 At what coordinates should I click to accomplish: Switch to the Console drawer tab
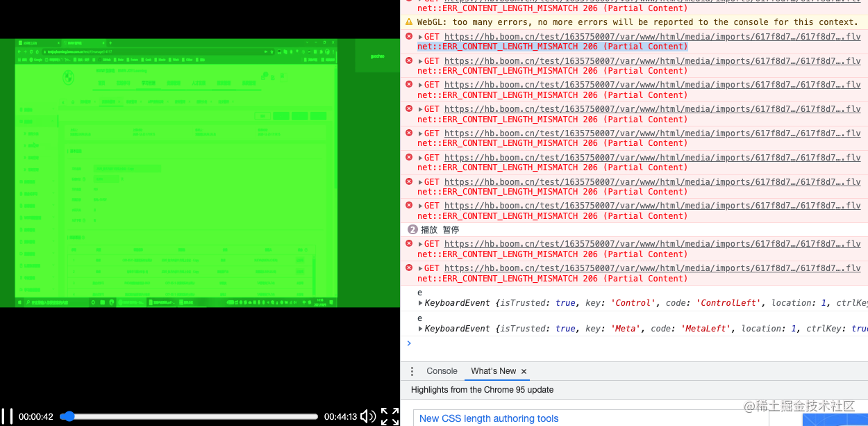coord(442,371)
